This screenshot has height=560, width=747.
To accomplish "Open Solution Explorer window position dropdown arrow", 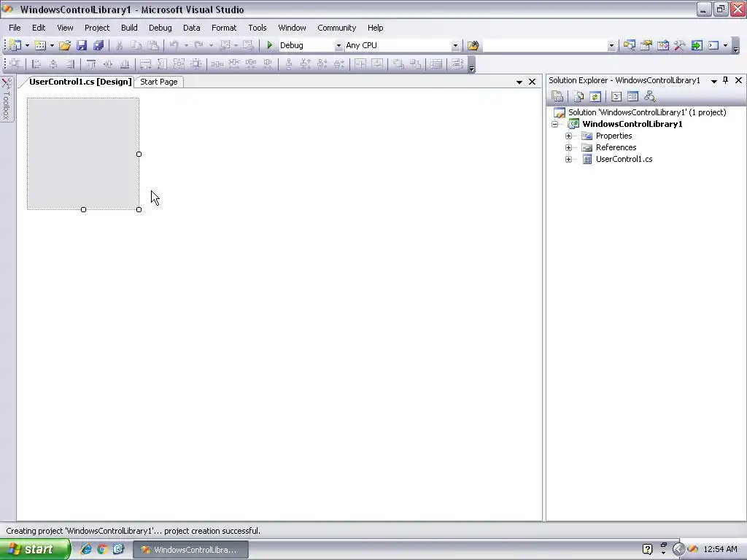I will [x=713, y=81].
